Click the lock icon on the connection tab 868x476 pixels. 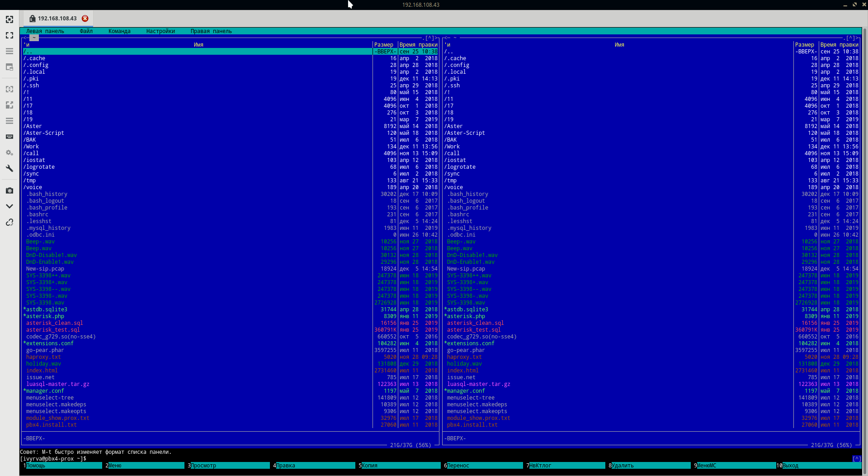point(32,19)
